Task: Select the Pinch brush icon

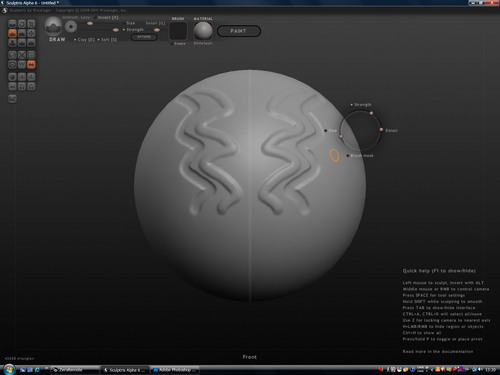Action: [22, 42]
